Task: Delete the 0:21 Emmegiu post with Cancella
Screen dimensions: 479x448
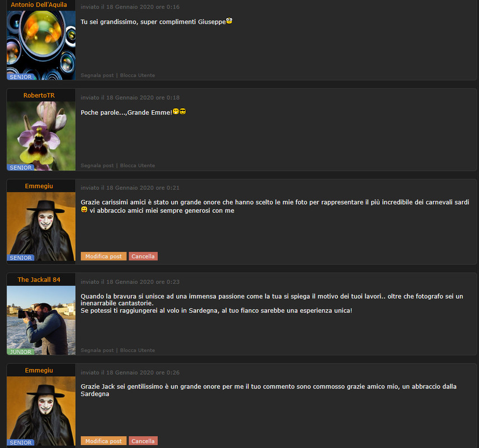Action: coord(143,256)
